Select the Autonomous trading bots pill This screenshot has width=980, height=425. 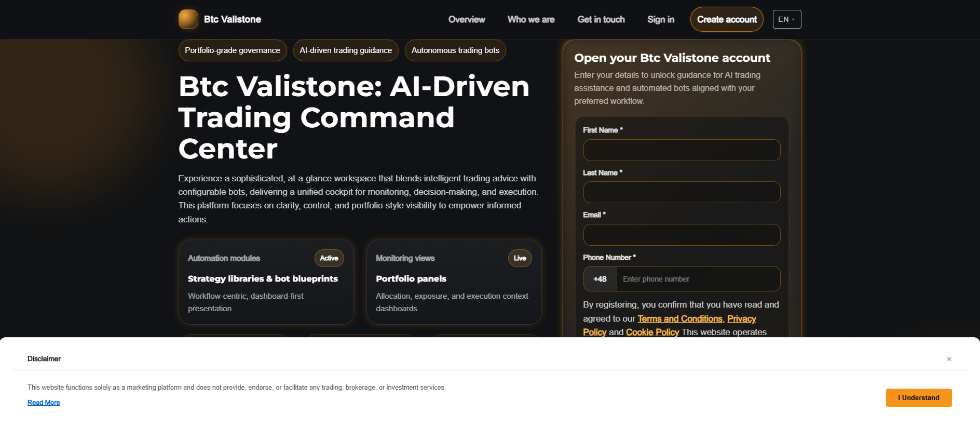(455, 50)
